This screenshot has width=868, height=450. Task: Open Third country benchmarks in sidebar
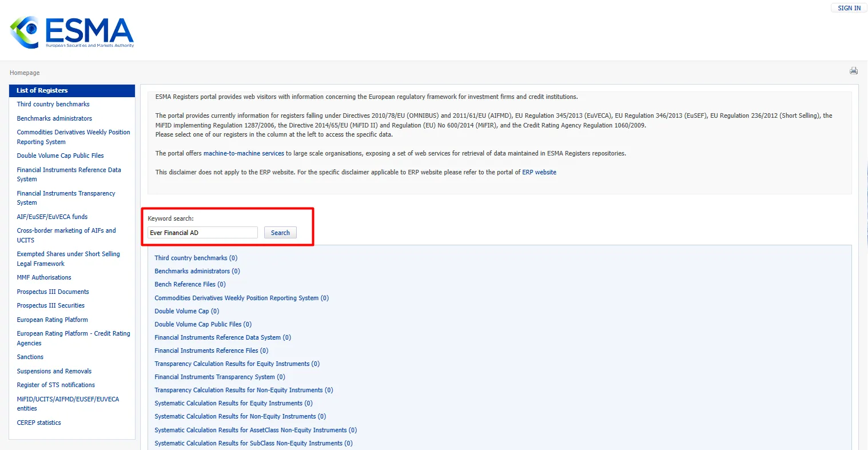pos(53,104)
